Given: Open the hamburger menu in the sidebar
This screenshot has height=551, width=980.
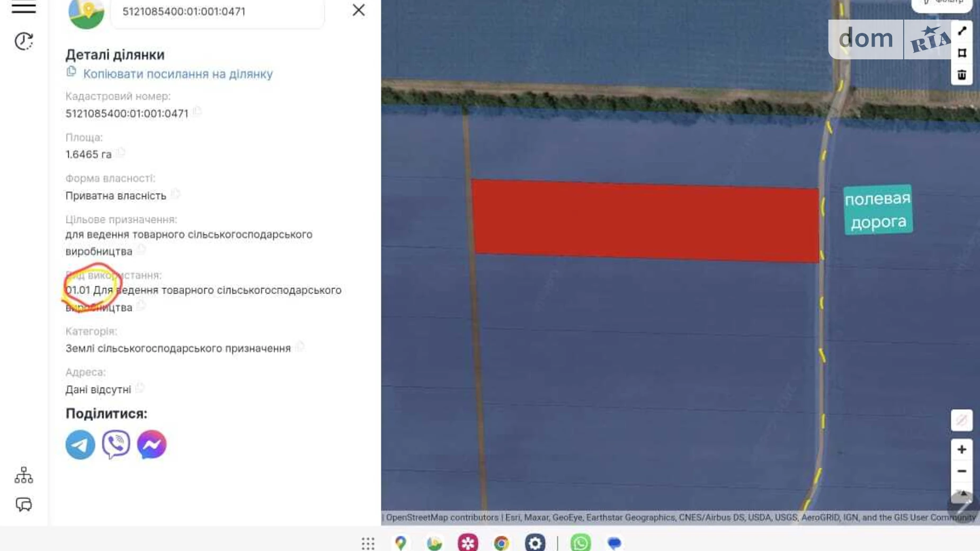Looking at the screenshot, I should point(24,7).
